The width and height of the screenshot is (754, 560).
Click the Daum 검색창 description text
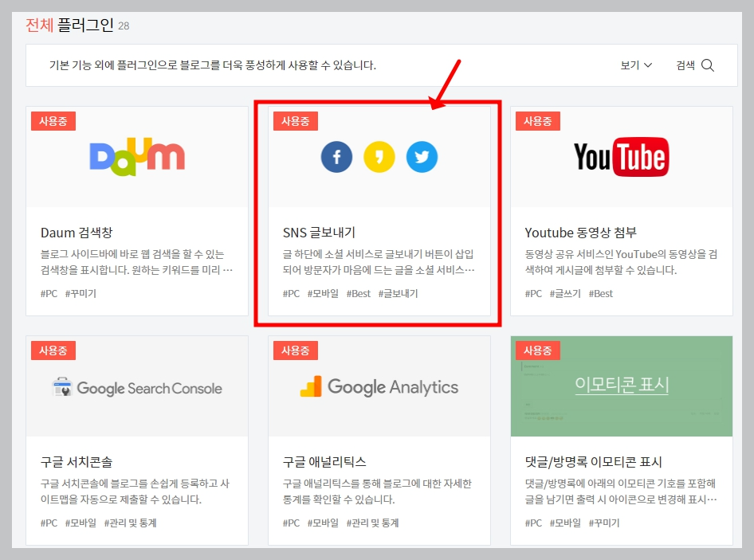tap(136, 262)
